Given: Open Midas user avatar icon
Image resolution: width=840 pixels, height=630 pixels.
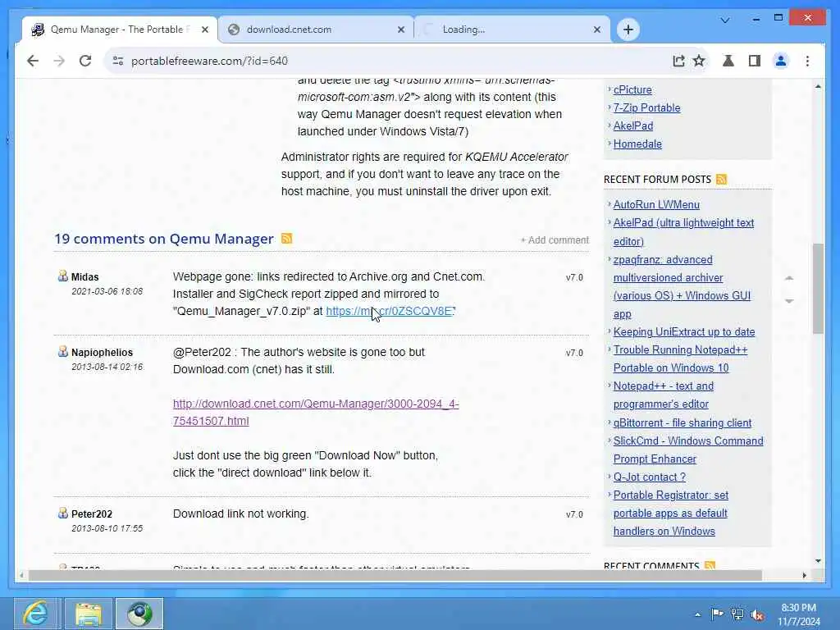Looking at the screenshot, I should (x=62, y=276).
